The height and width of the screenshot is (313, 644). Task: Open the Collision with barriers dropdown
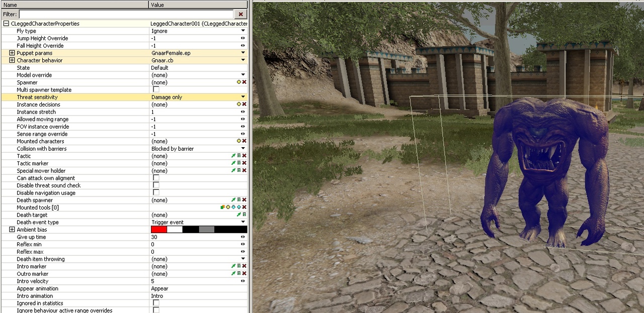pos(243,149)
